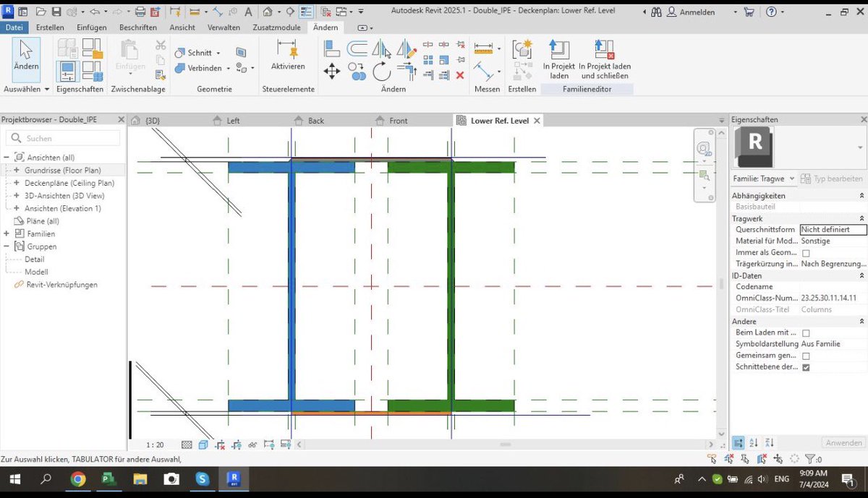The image size is (868, 498).
Task: Open the Schnitt dropdown arrow
Action: click(x=218, y=53)
